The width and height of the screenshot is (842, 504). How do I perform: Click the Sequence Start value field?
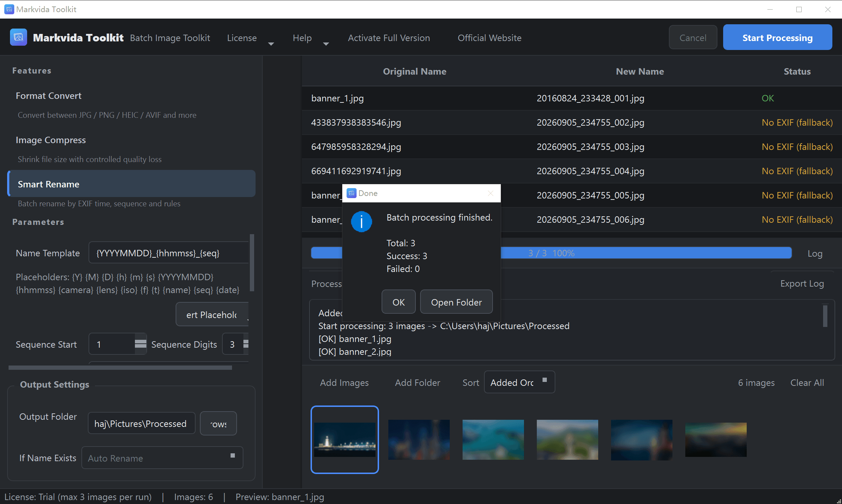pos(112,344)
